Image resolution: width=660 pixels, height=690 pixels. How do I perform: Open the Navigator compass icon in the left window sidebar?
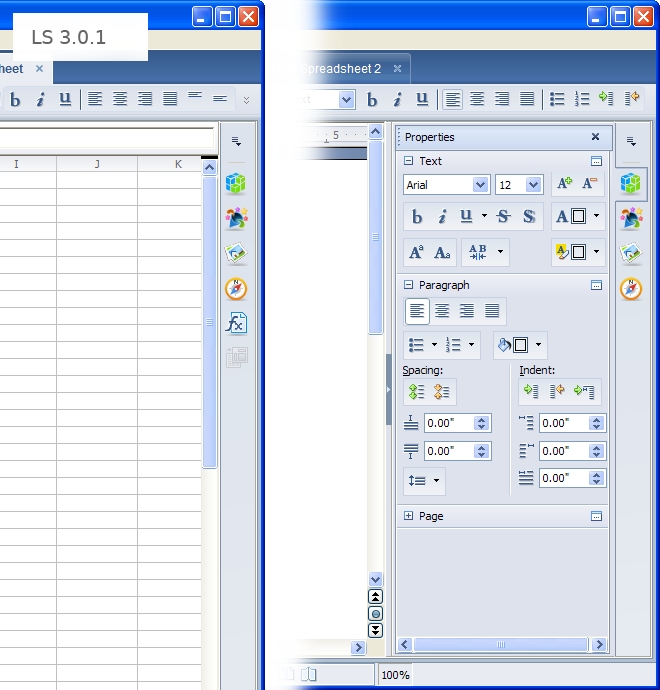(x=236, y=289)
